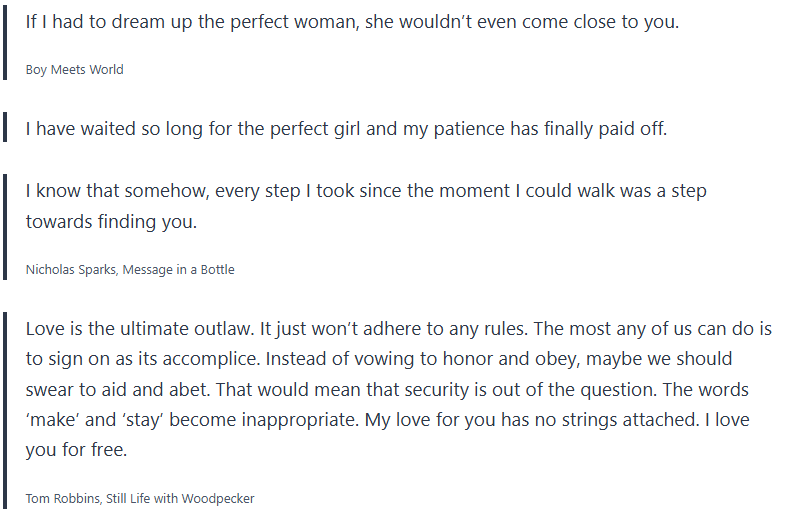This screenshot has height=514, width=808.
Task: Click the quote starting "If I had to dream"
Action: point(352,21)
